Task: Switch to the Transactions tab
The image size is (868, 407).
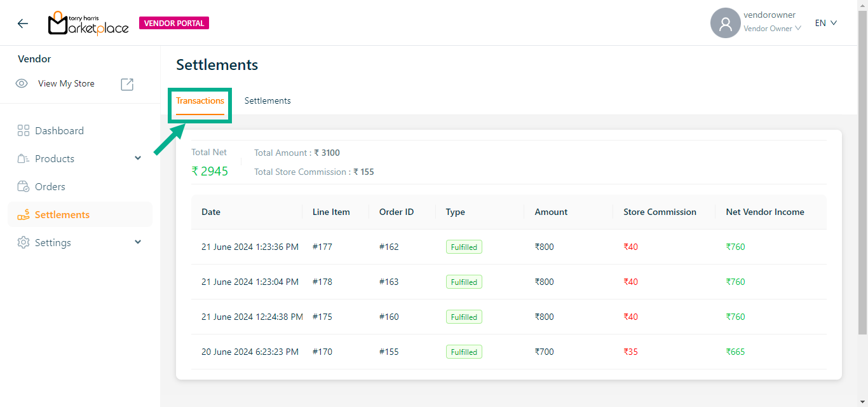Action: (x=200, y=101)
